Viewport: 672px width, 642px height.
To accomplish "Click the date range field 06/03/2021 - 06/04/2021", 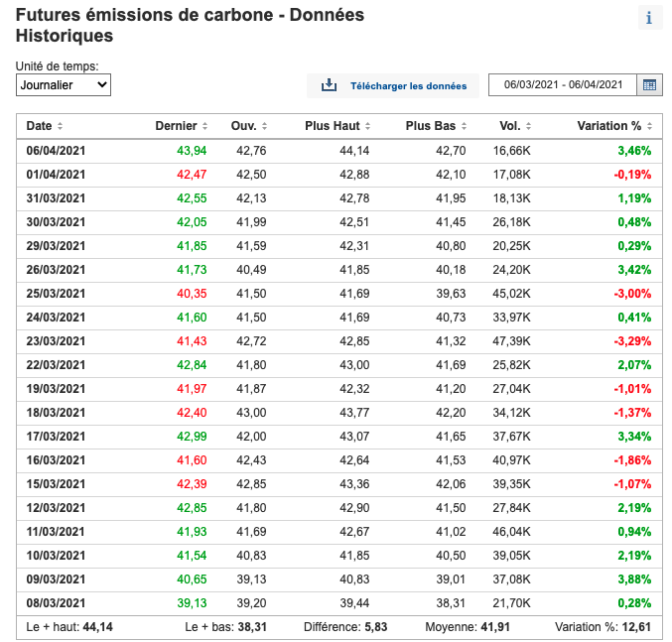I will click(563, 84).
